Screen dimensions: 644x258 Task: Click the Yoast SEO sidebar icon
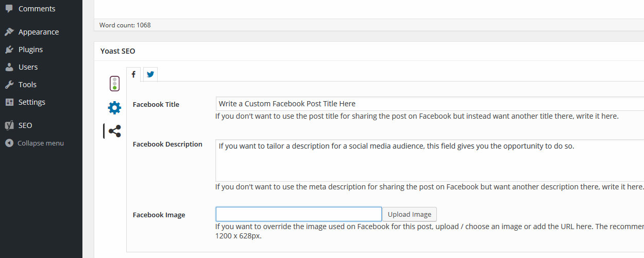point(9,125)
